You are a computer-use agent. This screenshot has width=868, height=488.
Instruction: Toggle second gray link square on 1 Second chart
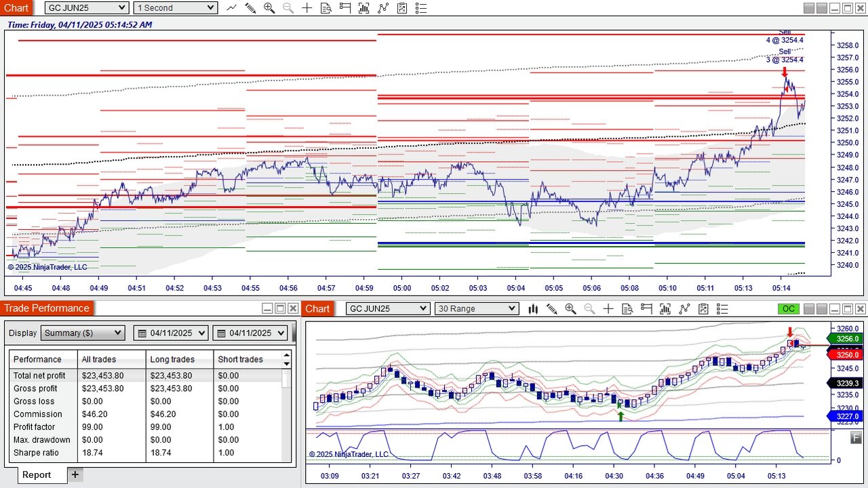[x=821, y=8]
